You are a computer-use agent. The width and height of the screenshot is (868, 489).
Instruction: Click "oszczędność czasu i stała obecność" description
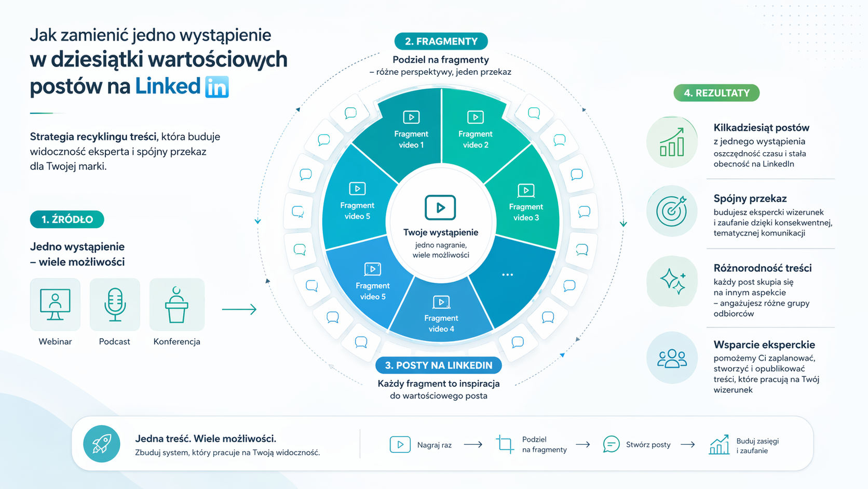pyautogui.click(x=760, y=158)
